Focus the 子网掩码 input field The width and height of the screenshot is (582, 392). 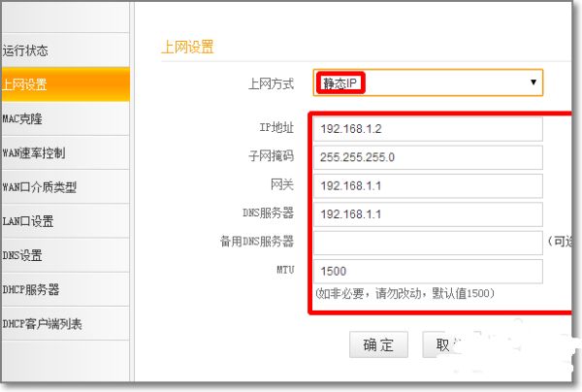pyautogui.click(x=428, y=157)
